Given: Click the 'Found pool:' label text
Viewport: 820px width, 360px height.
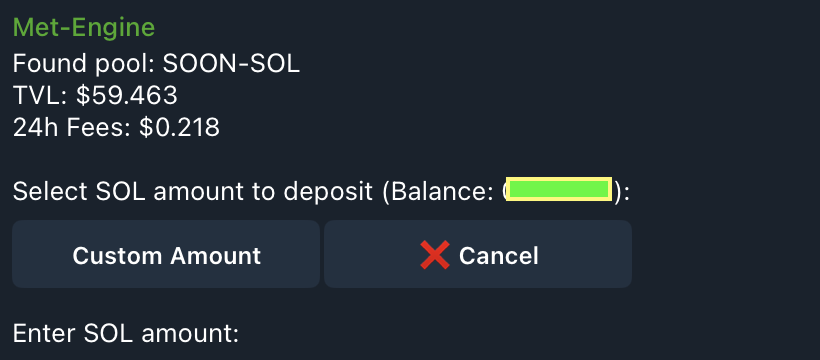Looking at the screenshot, I should click(84, 64).
